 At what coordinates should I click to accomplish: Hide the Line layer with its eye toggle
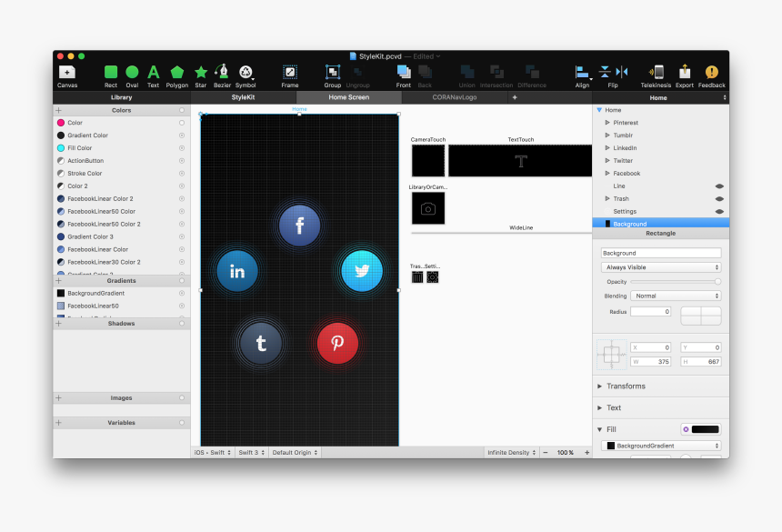(x=719, y=186)
